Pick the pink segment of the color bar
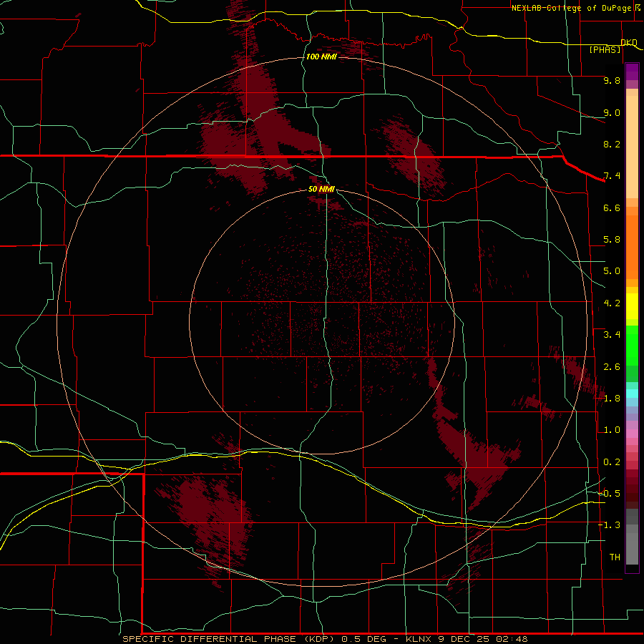 tap(632, 434)
